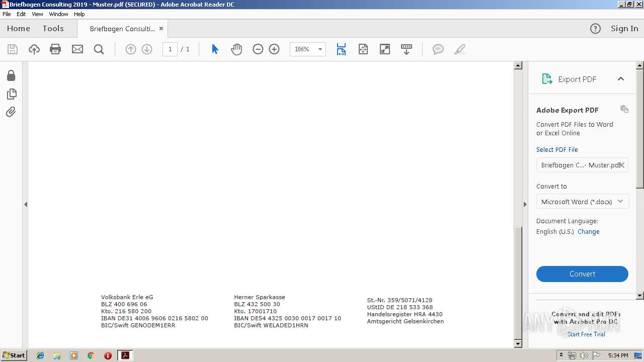Open the Help question mark
The width and height of the screenshot is (644, 362).
(595, 29)
